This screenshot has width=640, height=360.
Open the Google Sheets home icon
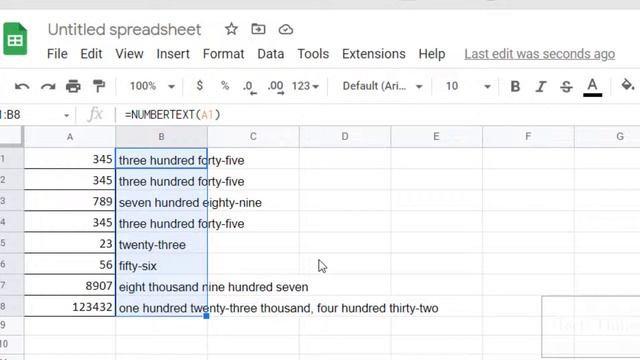tap(15, 39)
